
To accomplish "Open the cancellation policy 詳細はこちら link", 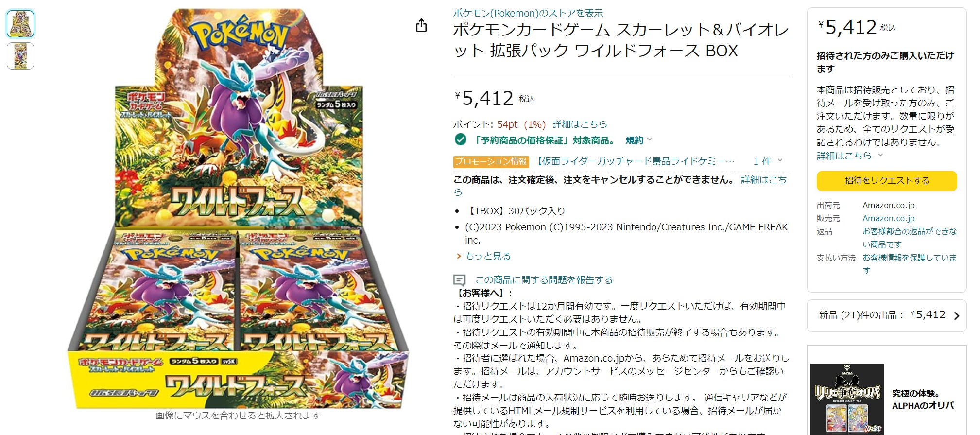I will coord(764,179).
